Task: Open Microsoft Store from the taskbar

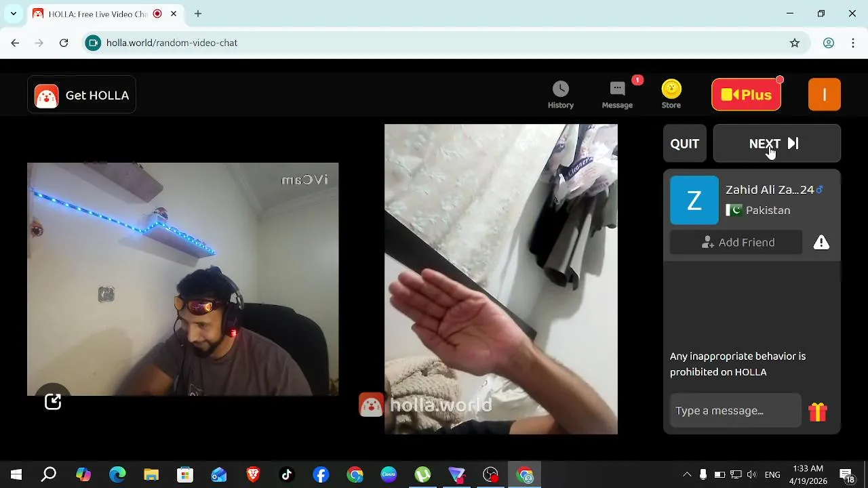Action: pyautogui.click(x=185, y=474)
